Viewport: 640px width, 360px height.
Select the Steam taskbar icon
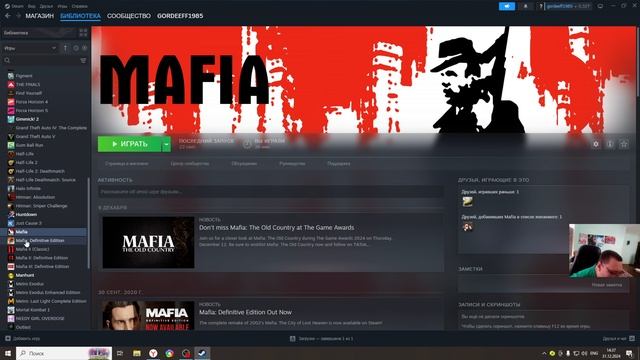(x=202, y=353)
